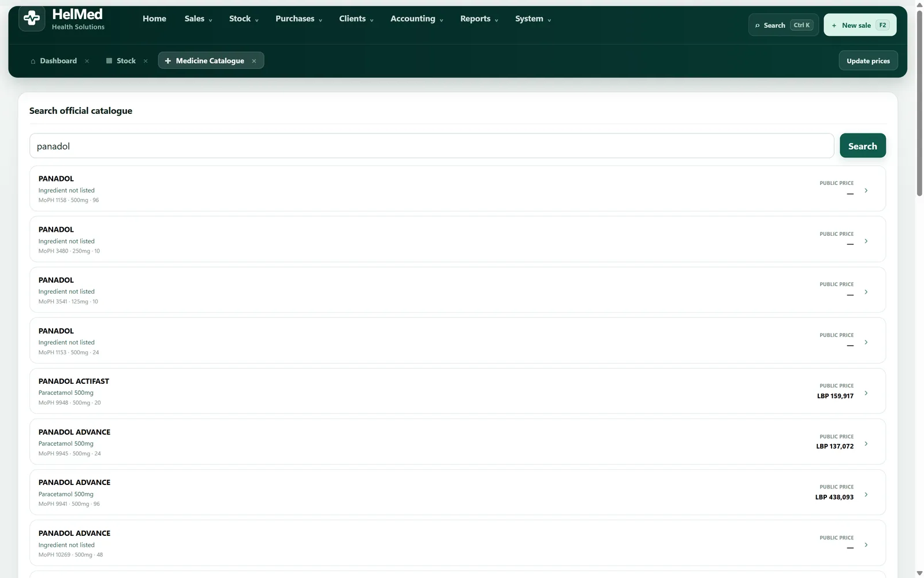
Task: Expand the Stock dropdown in top navigation
Action: click(x=244, y=18)
